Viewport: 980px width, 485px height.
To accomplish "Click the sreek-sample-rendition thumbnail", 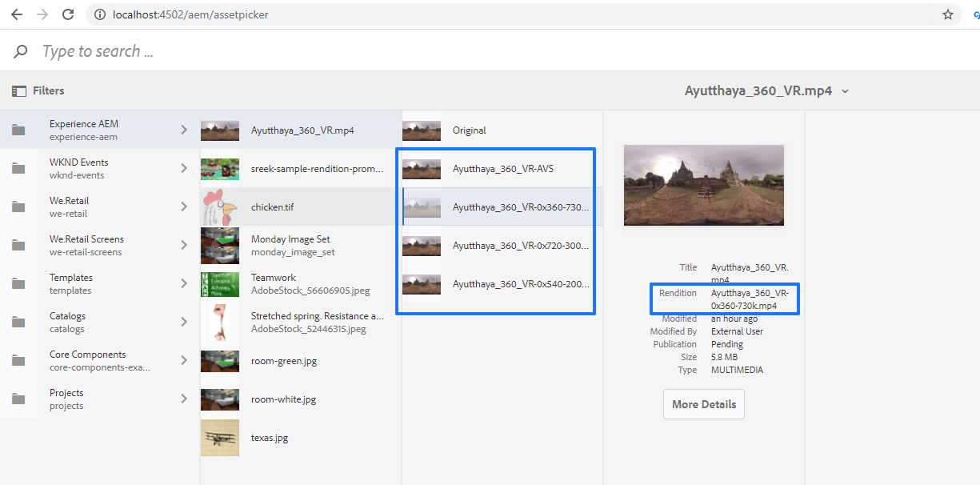I will (x=220, y=169).
